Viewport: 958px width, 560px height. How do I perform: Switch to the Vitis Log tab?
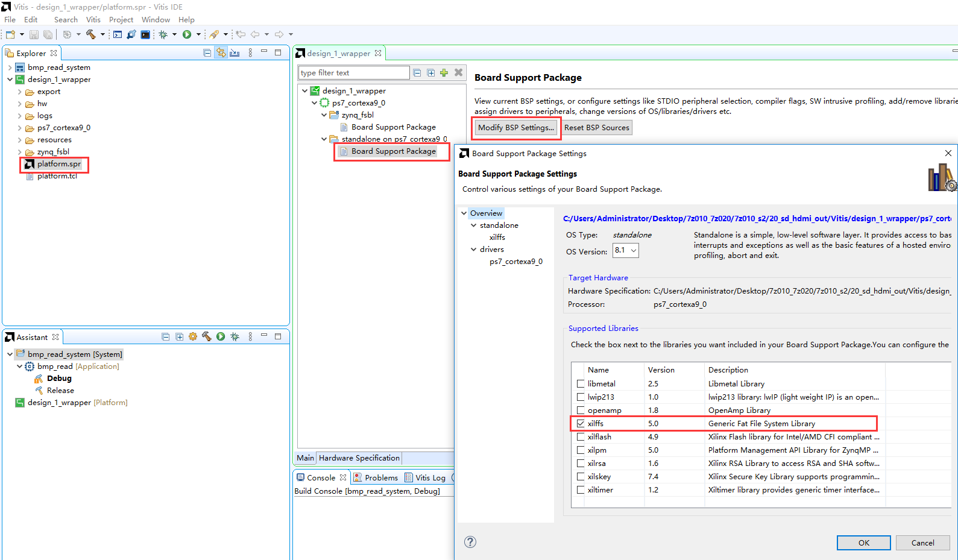point(426,477)
